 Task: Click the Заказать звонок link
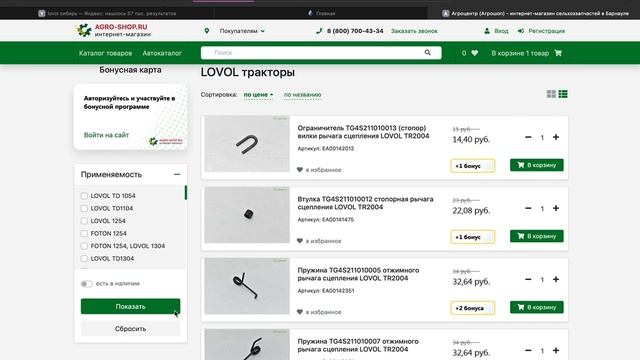click(414, 31)
